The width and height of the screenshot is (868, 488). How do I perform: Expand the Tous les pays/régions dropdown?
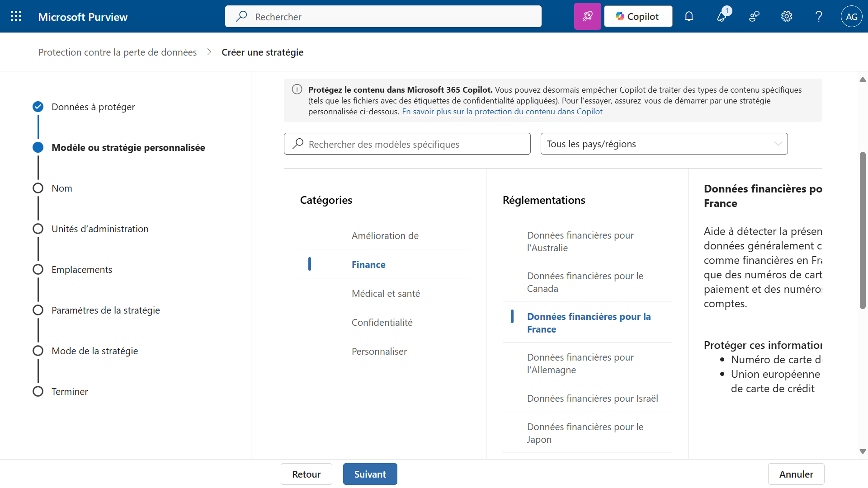pyautogui.click(x=664, y=144)
